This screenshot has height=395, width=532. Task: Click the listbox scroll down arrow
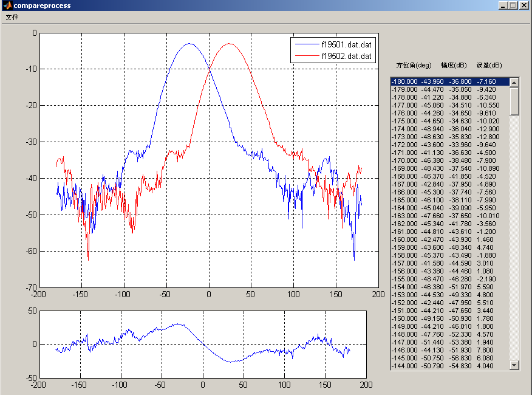pos(514,365)
